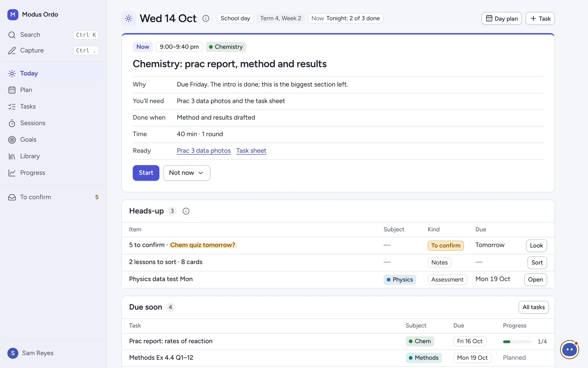588x368 pixels.
Task: Open Tasks checklist icon in sidebar
Action: click(12, 107)
